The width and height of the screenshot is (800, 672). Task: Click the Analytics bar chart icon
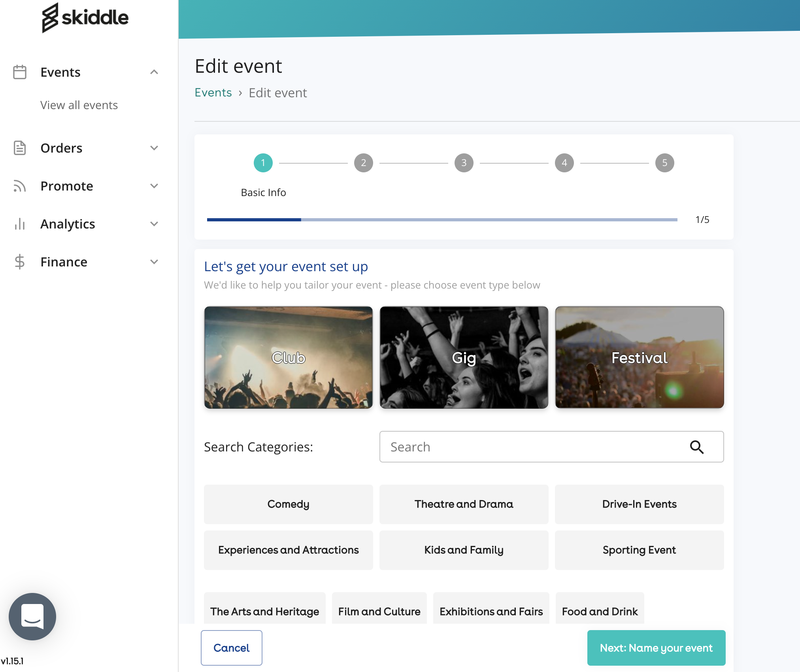tap(20, 224)
